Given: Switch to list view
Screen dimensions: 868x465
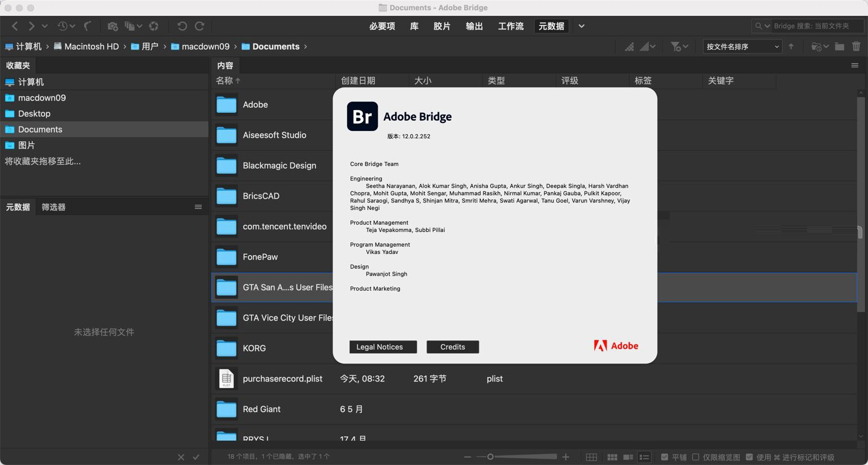Looking at the screenshot, I should pos(644,457).
